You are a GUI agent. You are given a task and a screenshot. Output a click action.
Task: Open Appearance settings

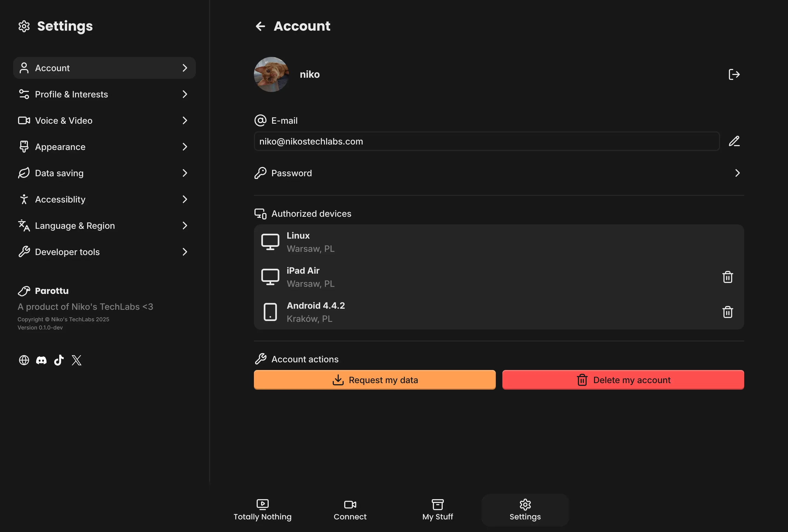coord(105,147)
